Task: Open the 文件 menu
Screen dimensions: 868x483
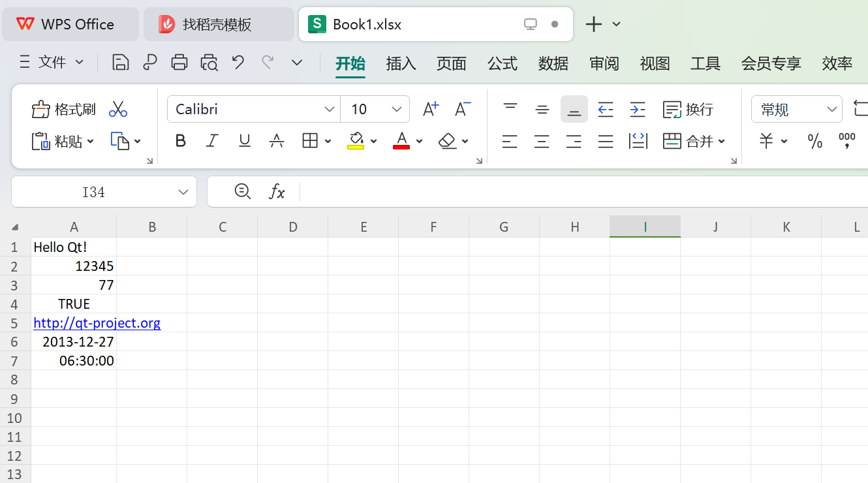Action: click(52, 62)
